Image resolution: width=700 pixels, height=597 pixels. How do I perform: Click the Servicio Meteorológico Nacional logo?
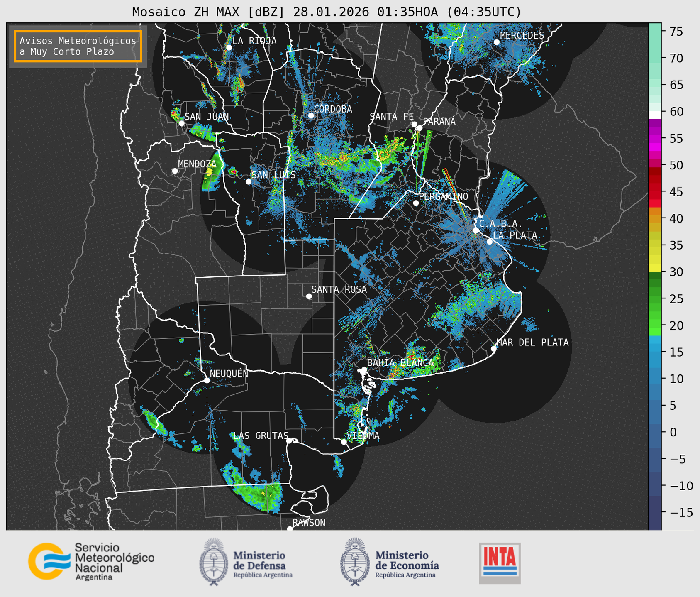coord(91,561)
